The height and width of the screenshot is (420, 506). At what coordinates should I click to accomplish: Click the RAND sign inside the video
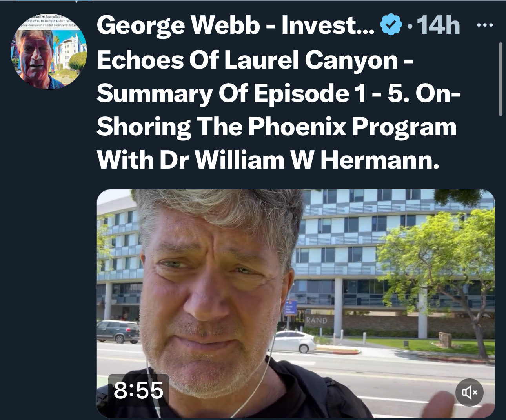pos(316,320)
